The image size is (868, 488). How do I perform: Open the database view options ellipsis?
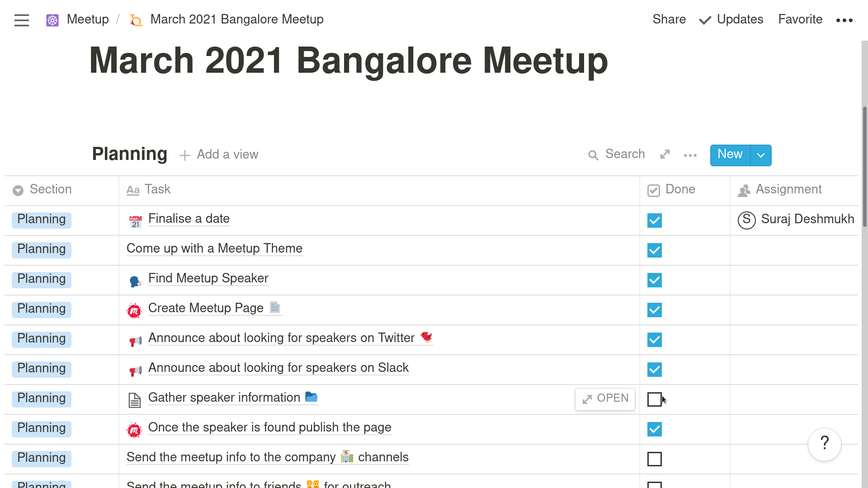[690, 155]
